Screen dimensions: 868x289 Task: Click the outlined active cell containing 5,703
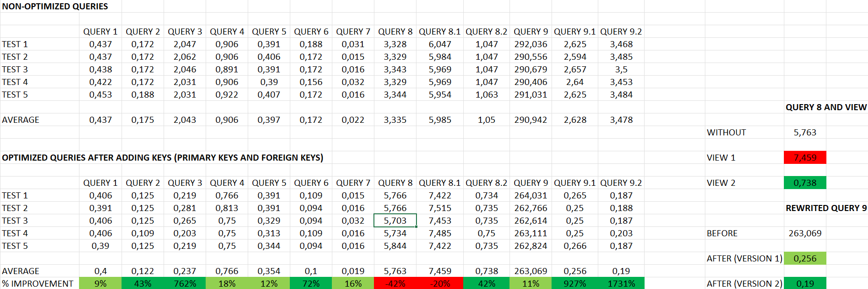click(x=395, y=221)
